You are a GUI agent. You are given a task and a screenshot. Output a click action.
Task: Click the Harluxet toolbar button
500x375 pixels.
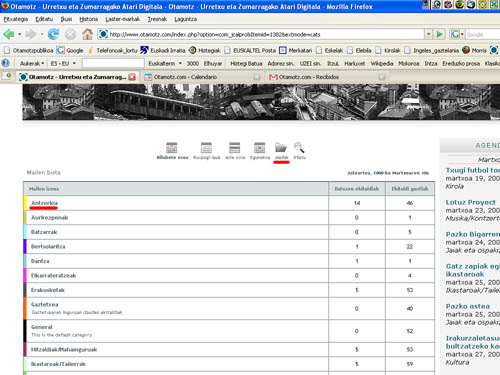tap(355, 63)
